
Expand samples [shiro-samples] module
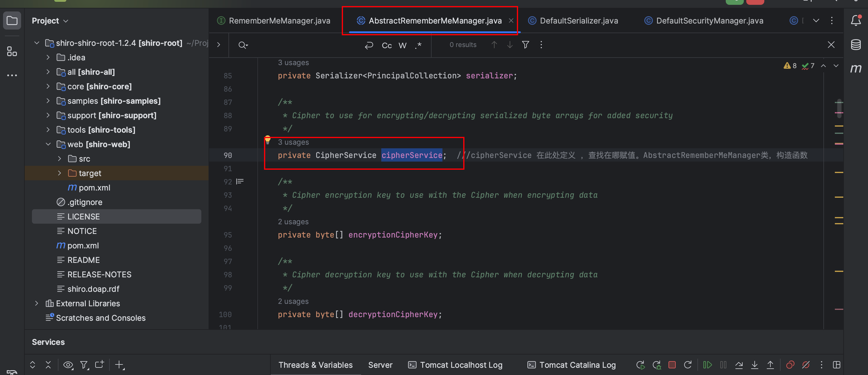48,101
